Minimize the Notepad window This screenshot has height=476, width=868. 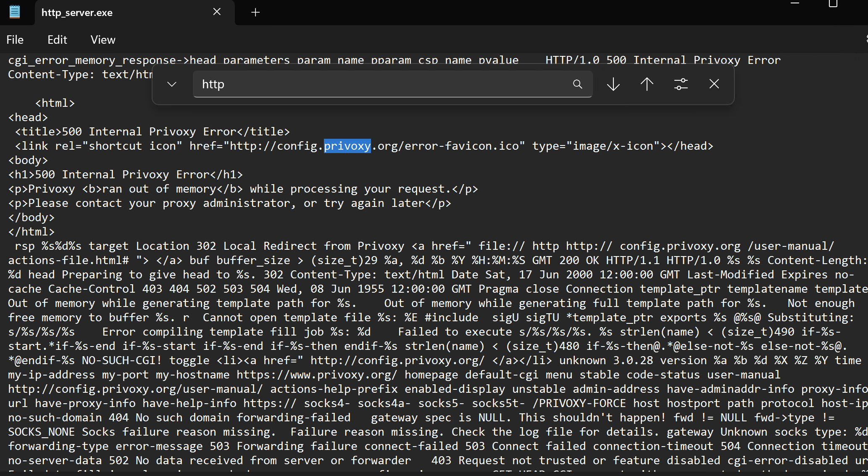pos(795,3)
